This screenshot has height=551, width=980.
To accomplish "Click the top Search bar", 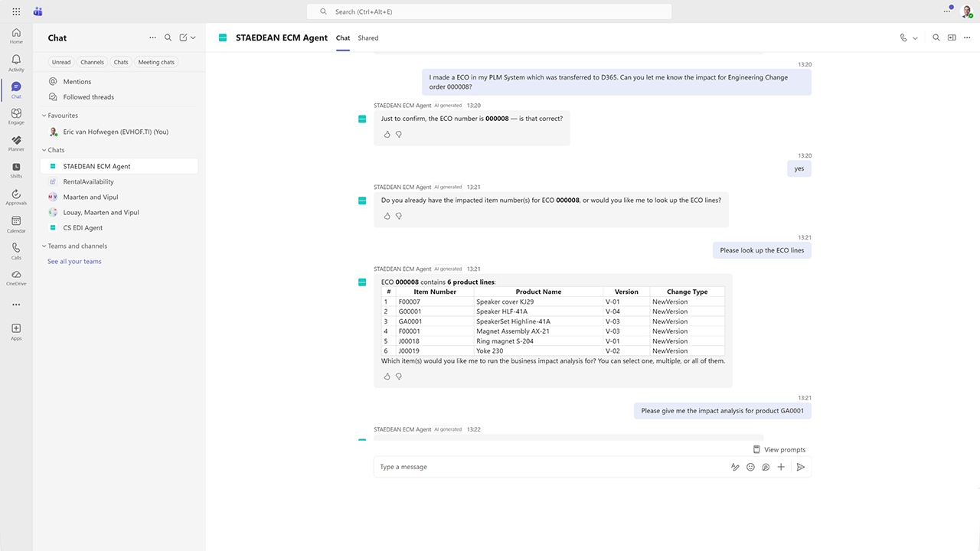I will [489, 11].
